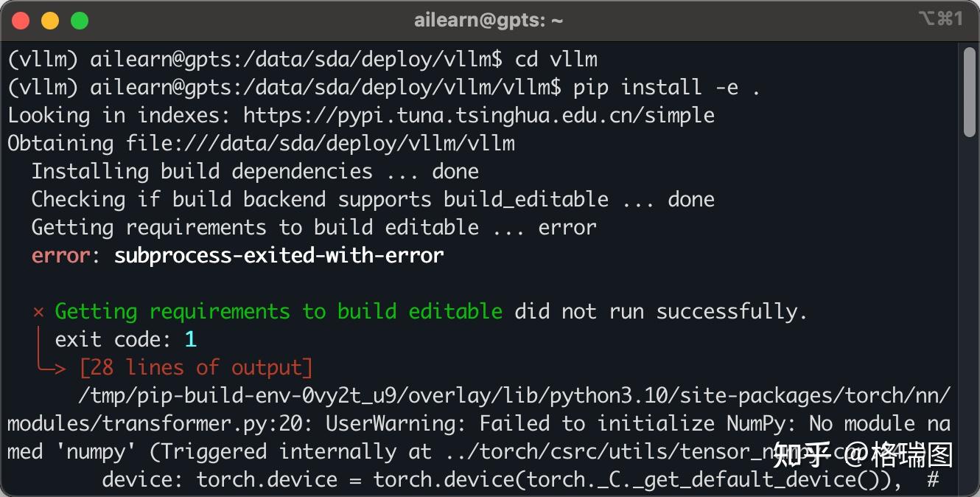The width and height of the screenshot is (980, 497).
Task: Open the pypi.tuna.tsinghua.edu.cn index URL
Action: tap(478, 116)
